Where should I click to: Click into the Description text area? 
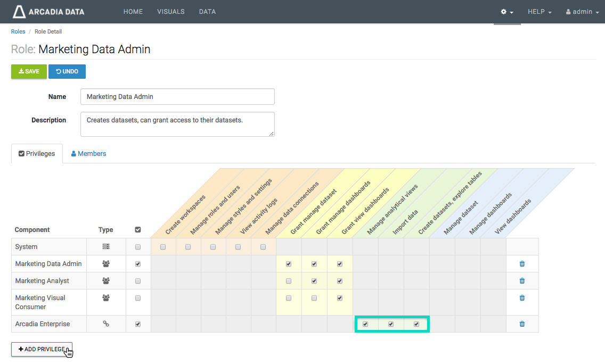coord(177,124)
